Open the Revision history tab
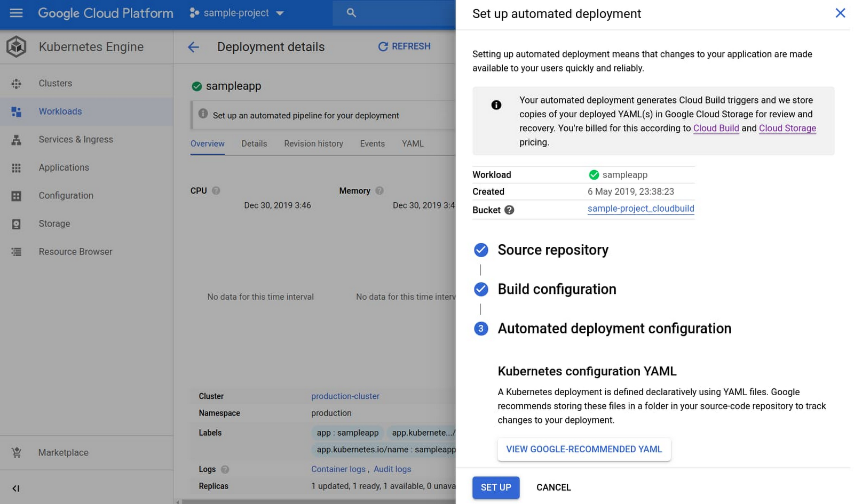This screenshot has height=504, width=854. [x=314, y=143]
